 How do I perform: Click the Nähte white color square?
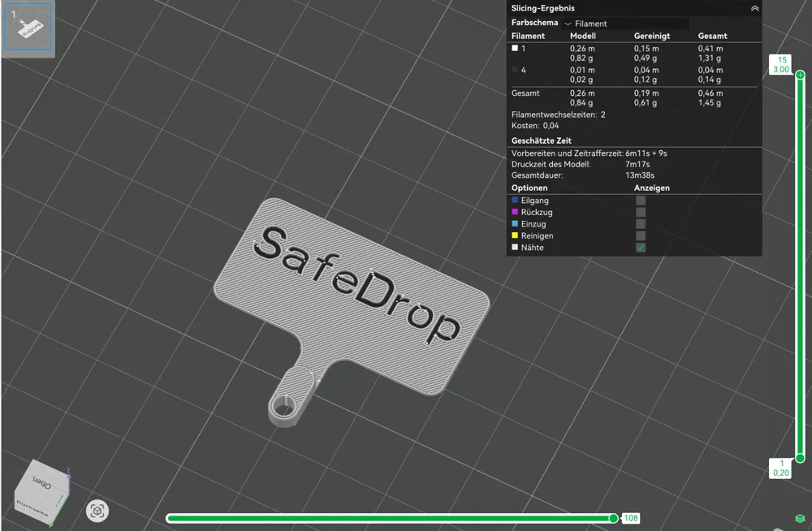(x=515, y=247)
